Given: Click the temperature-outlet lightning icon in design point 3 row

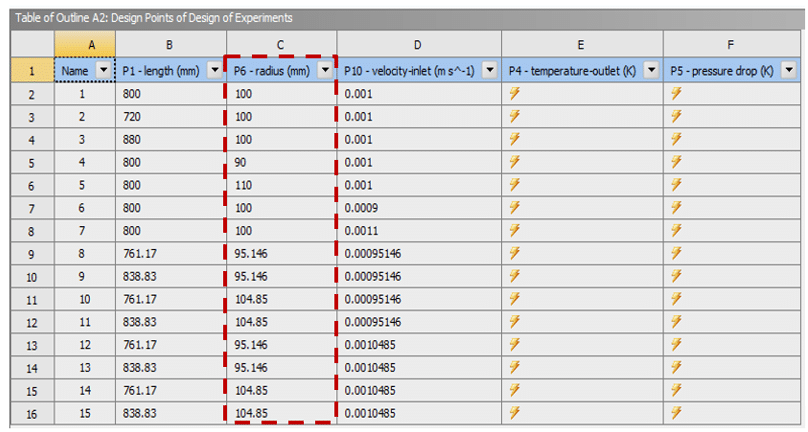Looking at the screenshot, I should [x=514, y=139].
